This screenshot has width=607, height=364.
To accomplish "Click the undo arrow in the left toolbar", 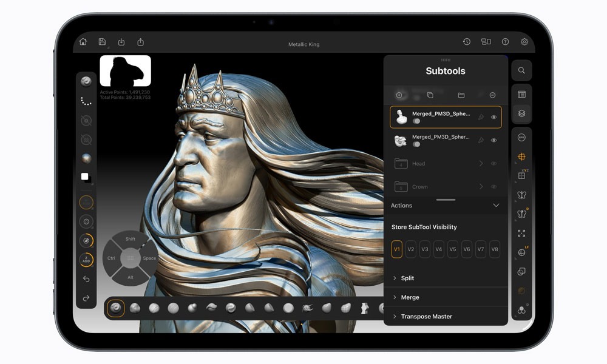I will (86, 279).
